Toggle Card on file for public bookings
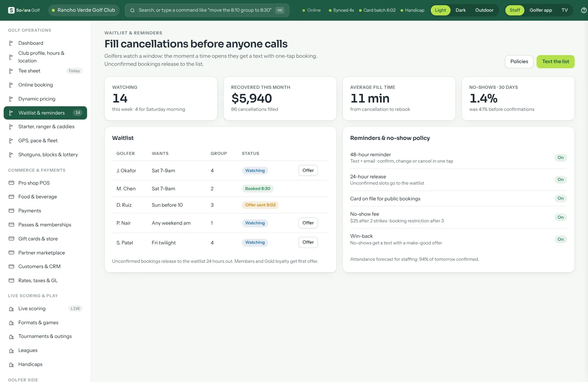 pos(560,198)
